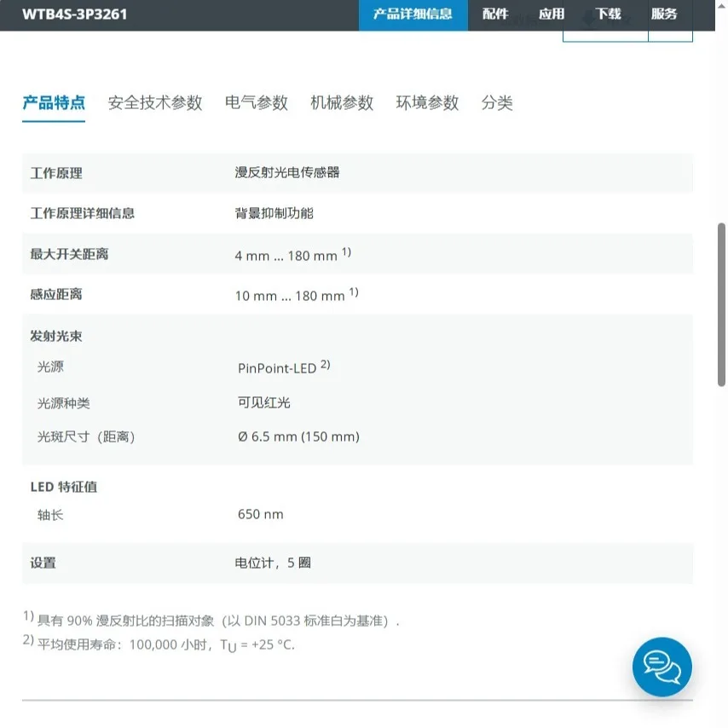Select the 产品特点 section tab
This screenshot has width=728, height=728.
(x=54, y=103)
